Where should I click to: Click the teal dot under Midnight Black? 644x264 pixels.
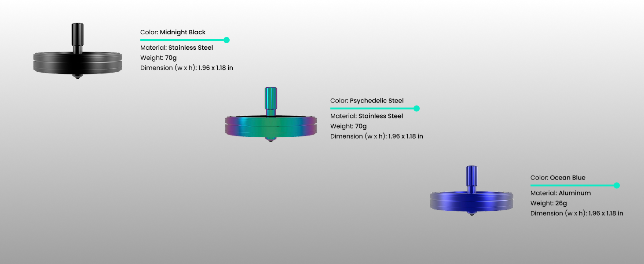(x=227, y=40)
